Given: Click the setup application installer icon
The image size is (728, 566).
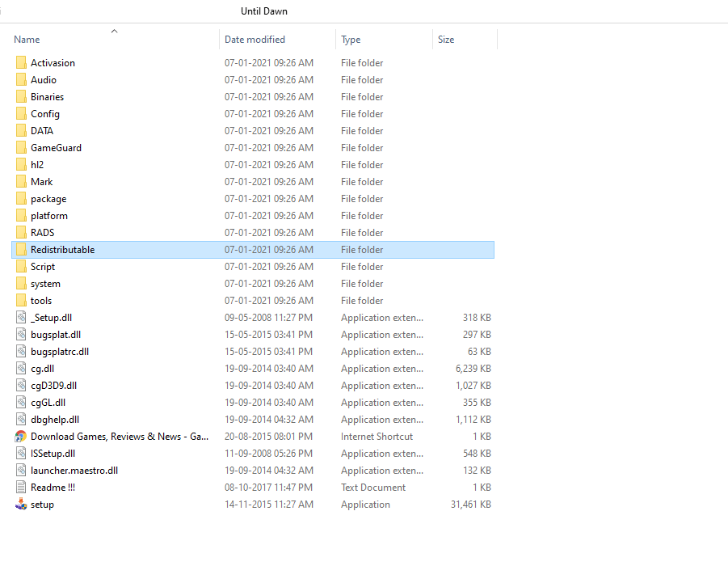Looking at the screenshot, I should [x=21, y=505].
